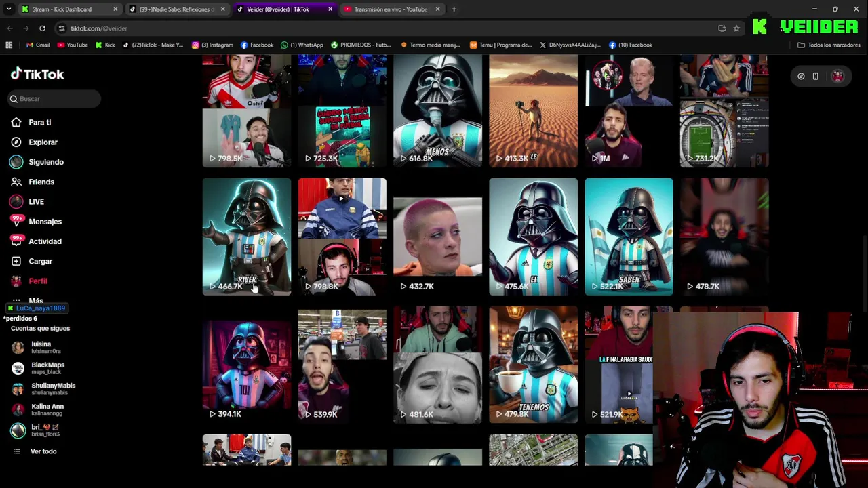Click the Buscar search field
868x488 pixels.
coord(55,99)
